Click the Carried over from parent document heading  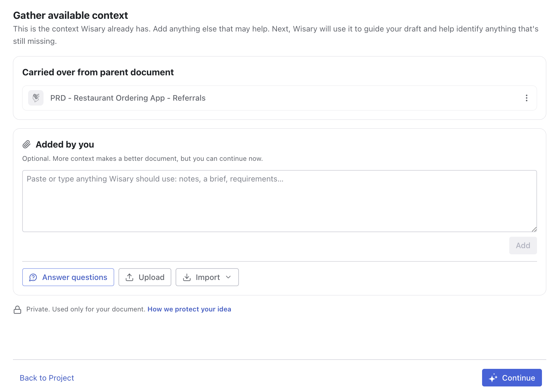[x=98, y=72]
